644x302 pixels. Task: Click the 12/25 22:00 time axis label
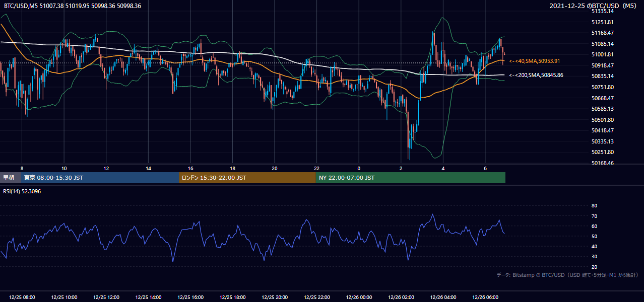316,297
